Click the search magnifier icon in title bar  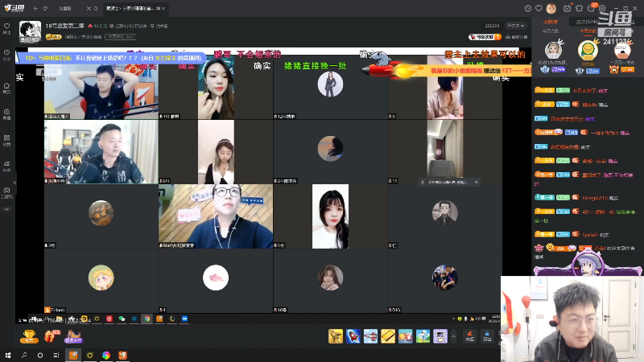click(x=96, y=8)
